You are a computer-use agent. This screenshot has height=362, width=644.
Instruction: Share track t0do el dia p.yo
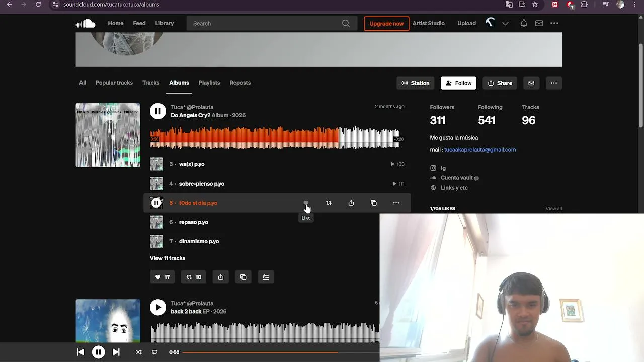351,203
